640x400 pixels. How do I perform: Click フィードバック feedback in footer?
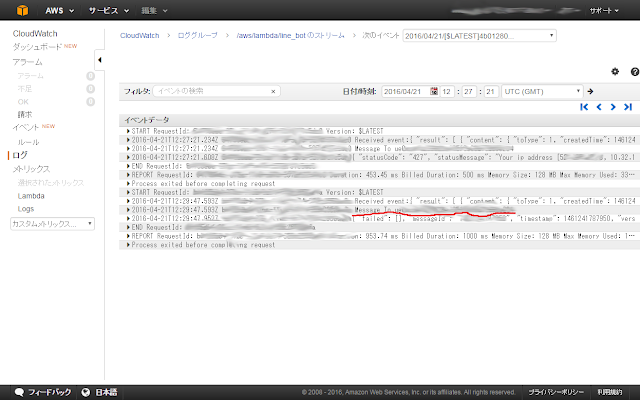pos(49,392)
